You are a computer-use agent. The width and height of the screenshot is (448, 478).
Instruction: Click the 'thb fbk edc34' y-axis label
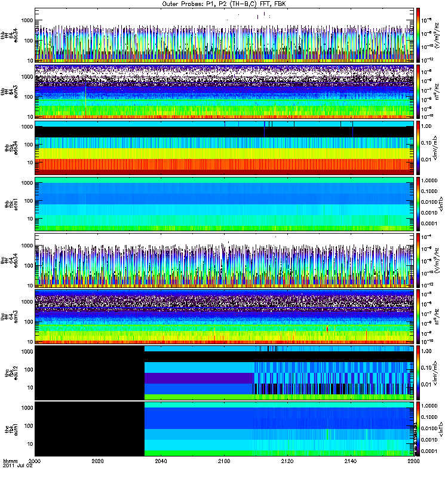pos(11,148)
